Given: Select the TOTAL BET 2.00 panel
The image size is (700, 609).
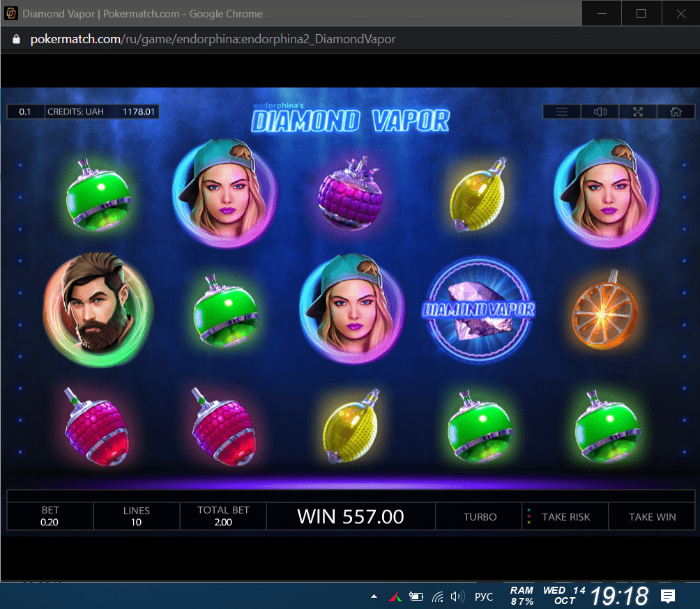Looking at the screenshot, I should (223, 516).
